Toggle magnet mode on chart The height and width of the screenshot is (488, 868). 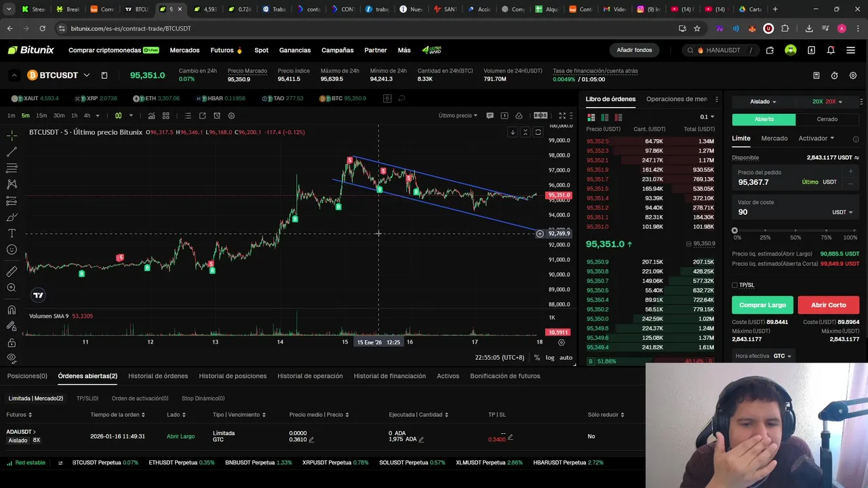12,310
